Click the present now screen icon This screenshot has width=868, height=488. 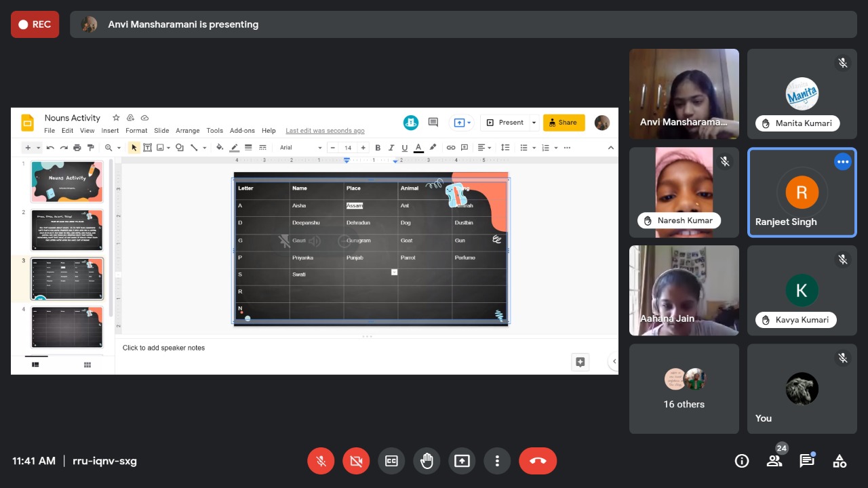(x=462, y=461)
